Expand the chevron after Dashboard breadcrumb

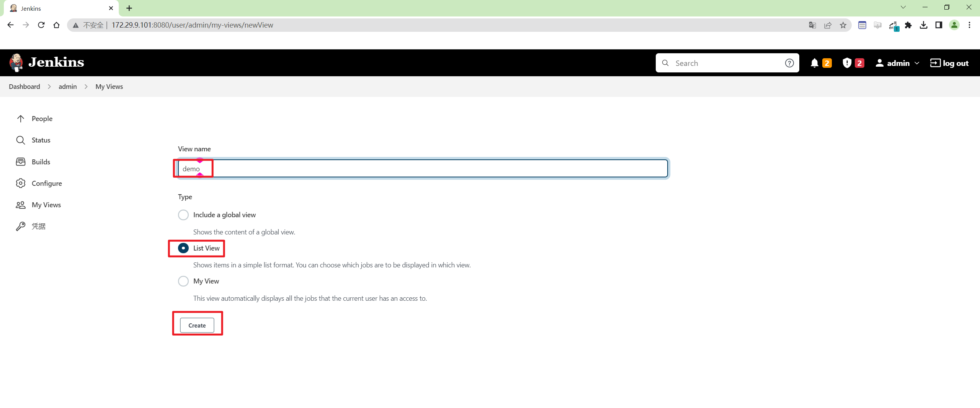tap(49, 87)
